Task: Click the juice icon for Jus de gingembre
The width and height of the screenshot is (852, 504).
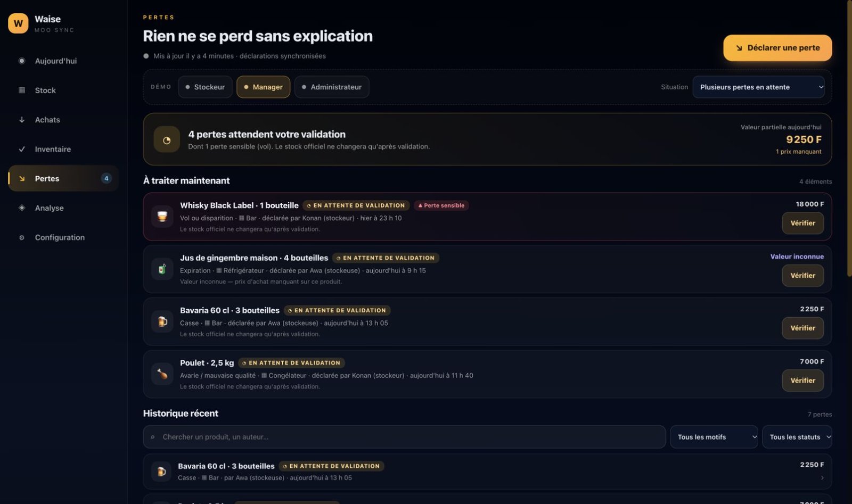Action: tap(162, 269)
